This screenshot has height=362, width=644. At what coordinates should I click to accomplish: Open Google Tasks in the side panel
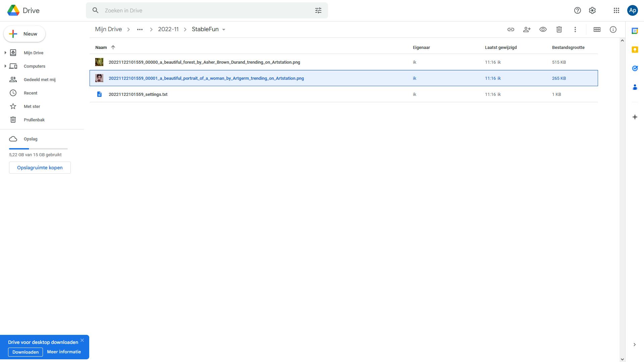[635, 68]
